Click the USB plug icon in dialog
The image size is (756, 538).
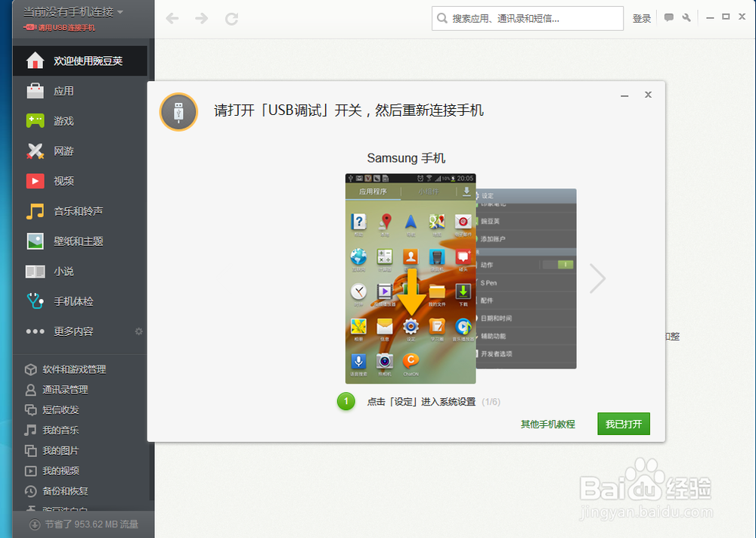point(179,112)
